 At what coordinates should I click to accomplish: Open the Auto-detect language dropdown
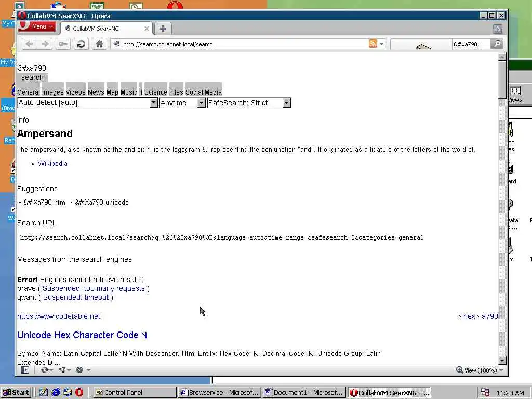(x=87, y=103)
